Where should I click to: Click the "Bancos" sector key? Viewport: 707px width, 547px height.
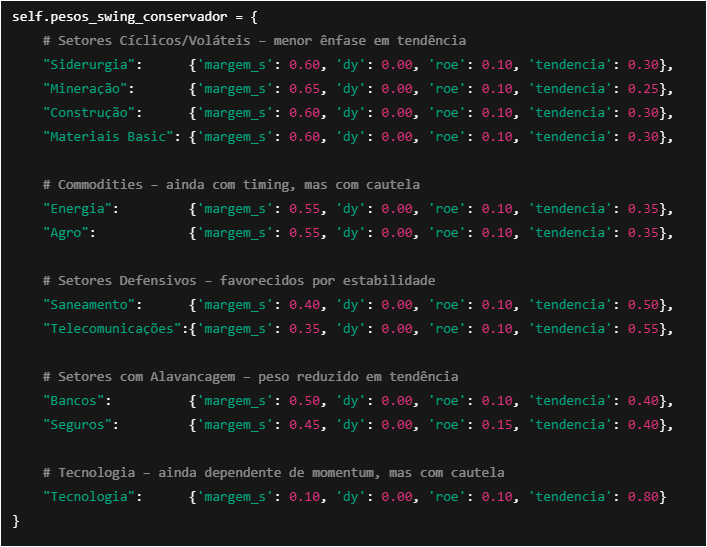(76, 401)
